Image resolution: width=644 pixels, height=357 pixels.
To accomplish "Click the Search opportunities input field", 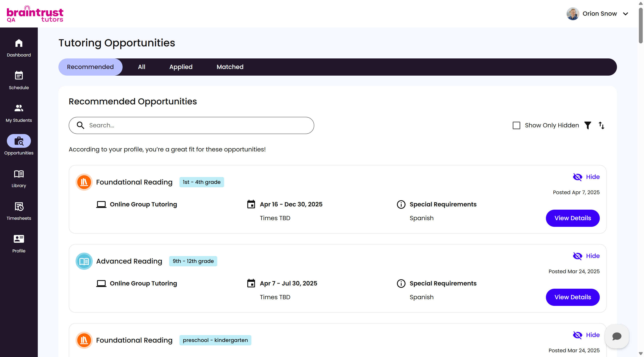I will [191, 125].
